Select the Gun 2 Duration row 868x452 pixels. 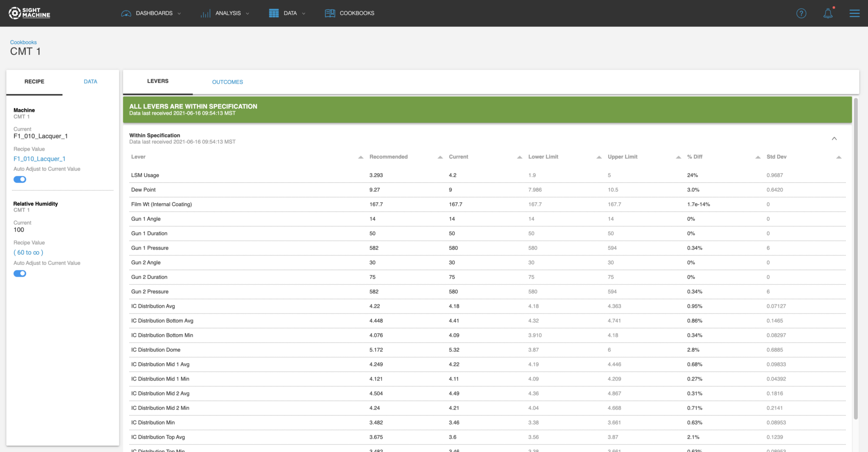click(x=487, y=277)
